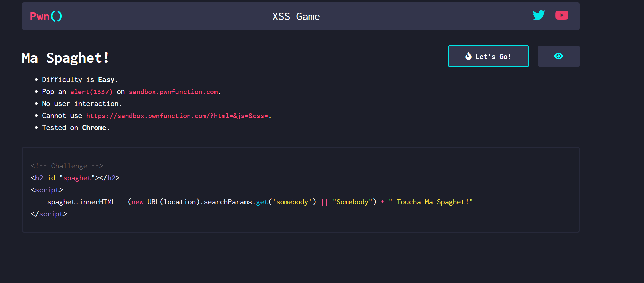Image resolution: width=644 pixels, height=283 pixels.
Task: Click the Difficulty is Easy bullet
Action: pyautogui.click(x=80, y=80)
